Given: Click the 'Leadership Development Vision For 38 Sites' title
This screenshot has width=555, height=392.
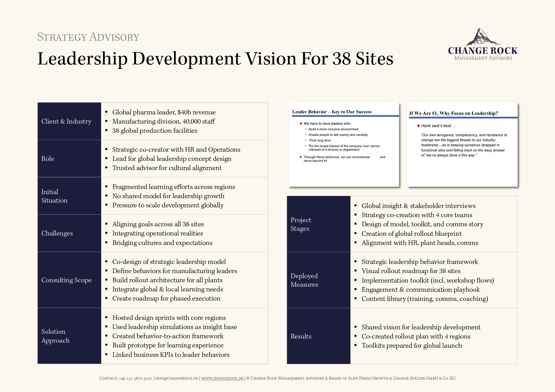Looking at the screenshot, I should pyautogui.click(x=215, y=58).
